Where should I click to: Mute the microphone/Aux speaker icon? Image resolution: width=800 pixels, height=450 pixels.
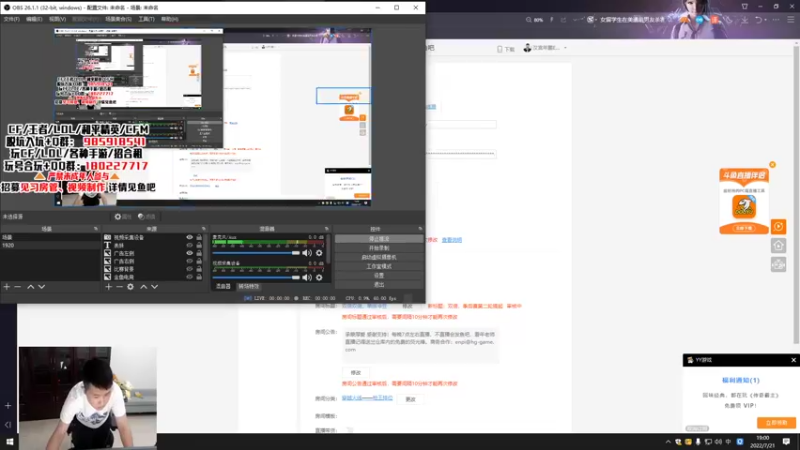307,253
